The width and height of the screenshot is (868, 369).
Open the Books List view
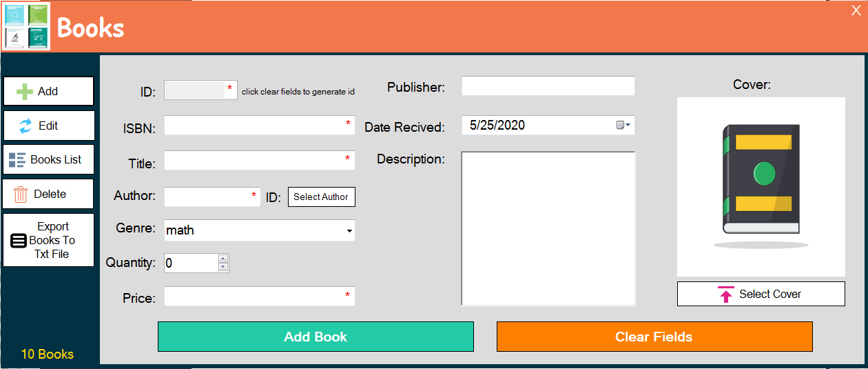click(48, 159)
